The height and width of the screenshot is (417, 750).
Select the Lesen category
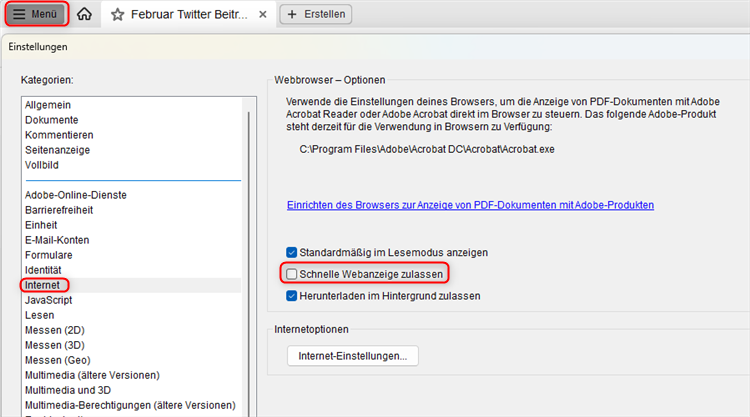click(x=39, y=315)
